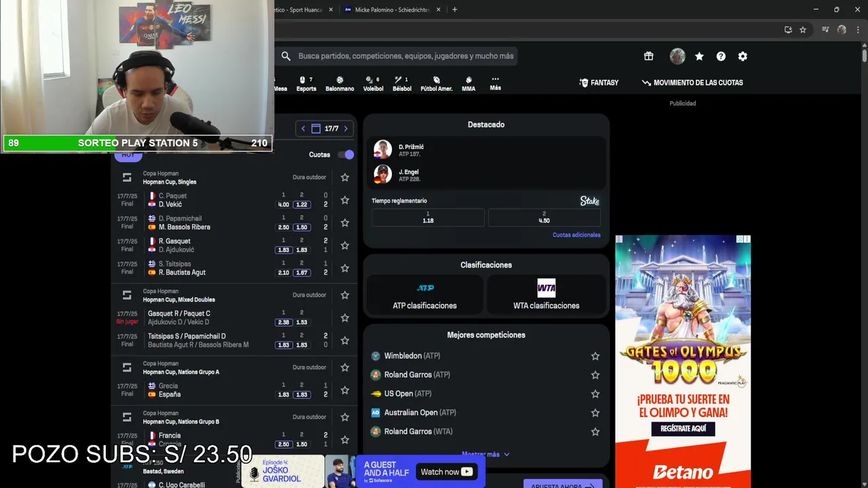Image resolution: width=868 pixels, height=488 pixels.
Task: Favorite Roland Garros (WTA) competition
Action: coord(595,432)
